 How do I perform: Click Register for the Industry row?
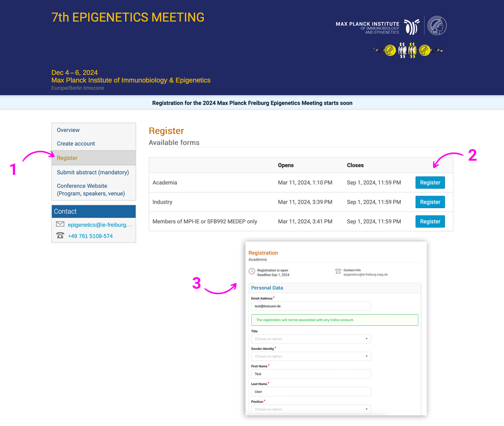tap(430, 202)
